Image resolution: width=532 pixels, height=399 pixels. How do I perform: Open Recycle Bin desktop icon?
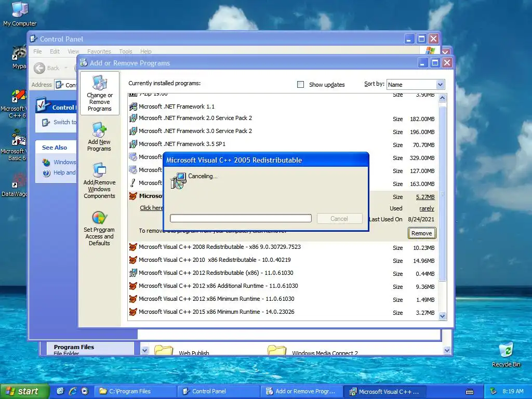[506, 355]
